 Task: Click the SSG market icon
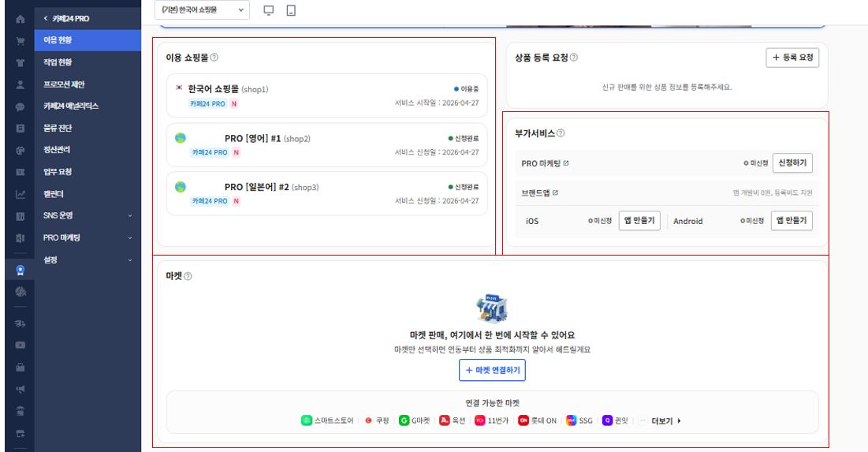572,420
